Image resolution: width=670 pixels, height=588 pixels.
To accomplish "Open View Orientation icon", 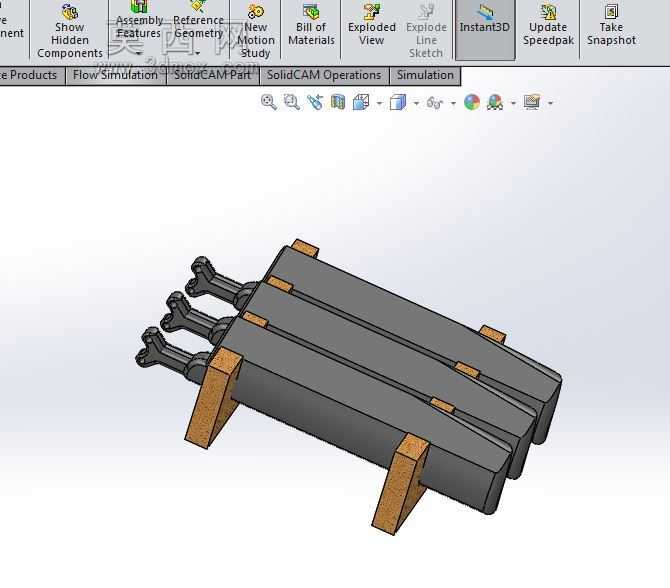I will (361, 103).
